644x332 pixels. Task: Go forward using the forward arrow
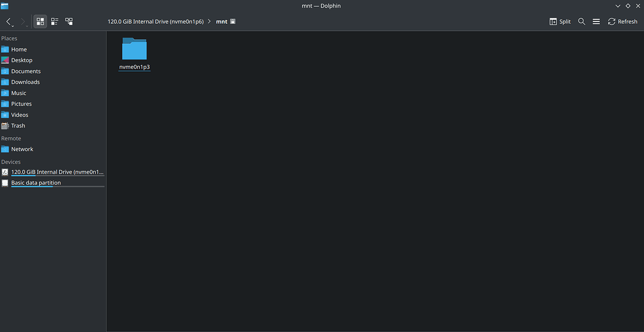pos(22,21)
